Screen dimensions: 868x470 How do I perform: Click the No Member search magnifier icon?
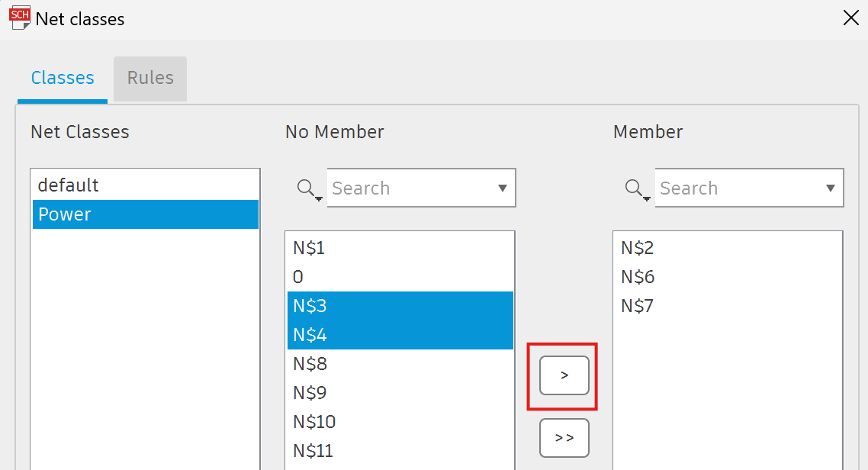(x=308, y=188)
